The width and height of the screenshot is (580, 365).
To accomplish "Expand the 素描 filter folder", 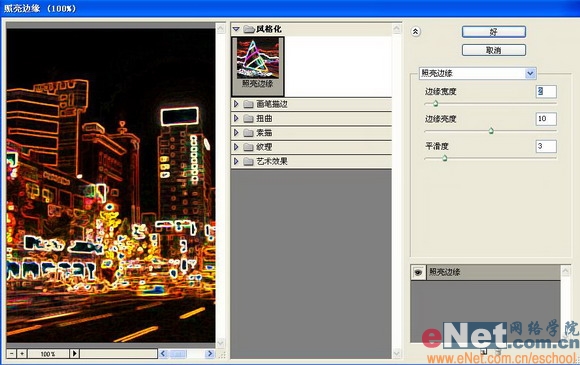I will pyautogui.click(x=236, y=132).
